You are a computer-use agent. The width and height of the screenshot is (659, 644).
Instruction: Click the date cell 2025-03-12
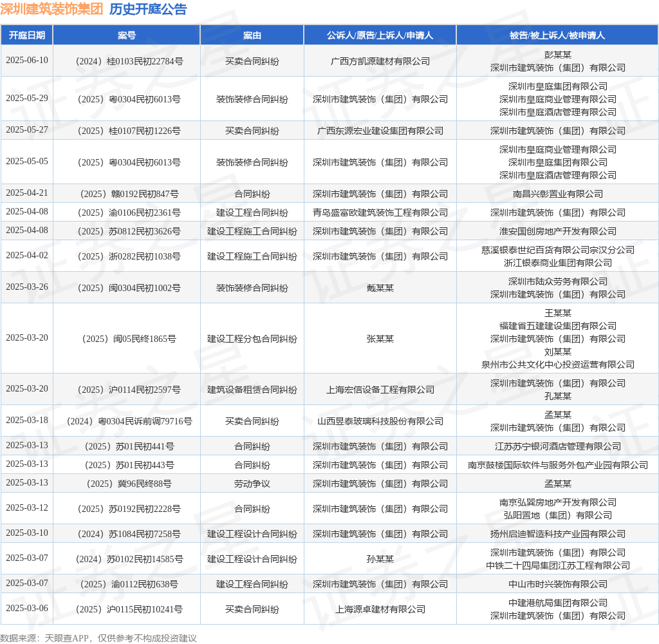pyautogui.click(x=27, y=507)
